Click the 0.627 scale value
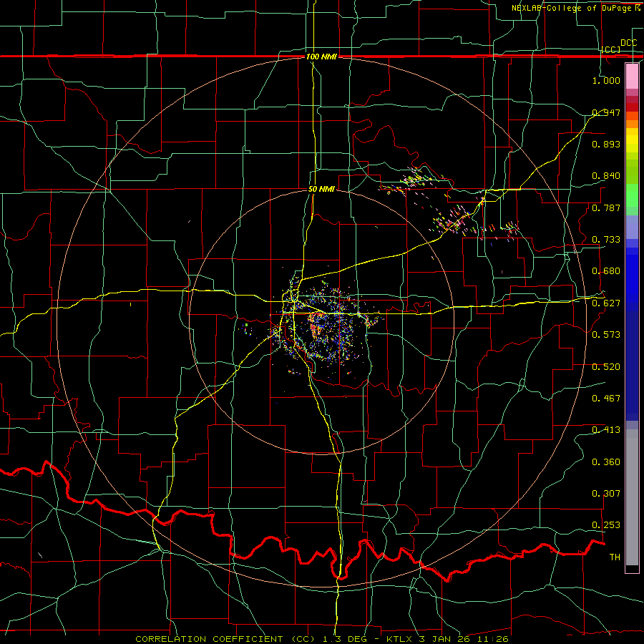This screenshot has height=644, width=644. (x=606, y=303)
